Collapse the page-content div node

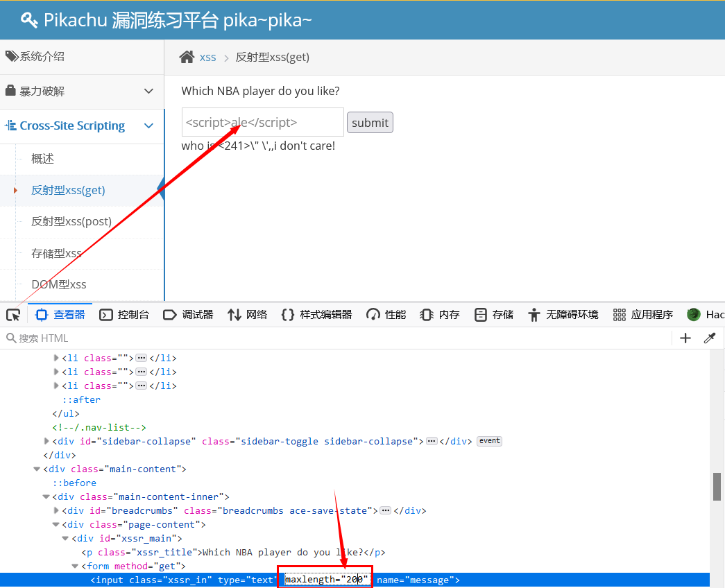56,524
